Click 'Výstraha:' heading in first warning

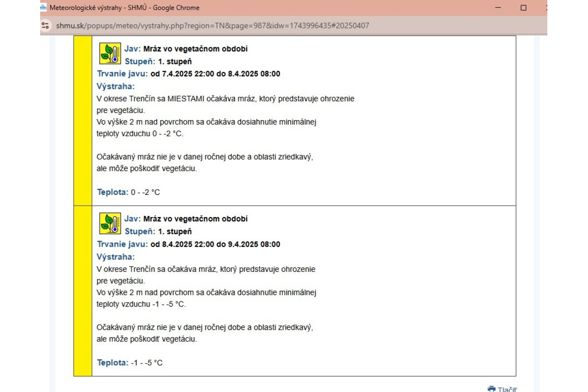(116, 86)
